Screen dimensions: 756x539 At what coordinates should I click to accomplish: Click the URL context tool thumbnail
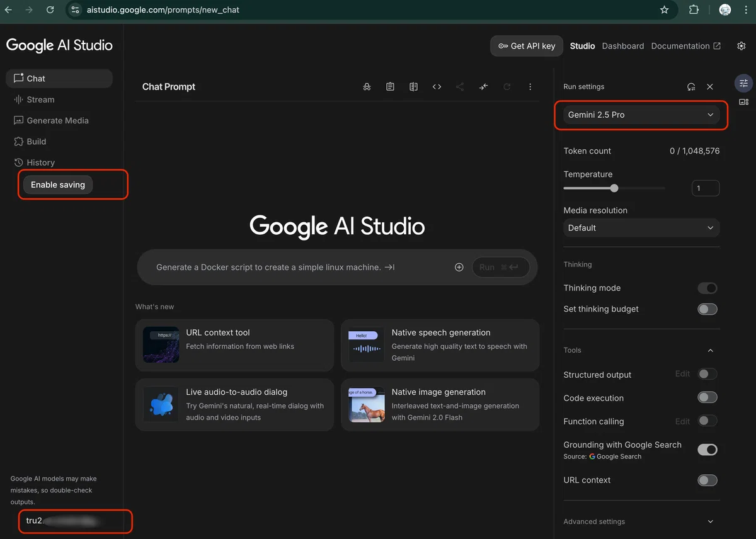tap(161, 345)
